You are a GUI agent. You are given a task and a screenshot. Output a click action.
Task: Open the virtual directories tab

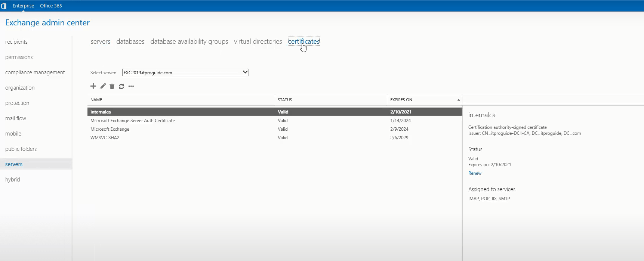tap(258, 41)
